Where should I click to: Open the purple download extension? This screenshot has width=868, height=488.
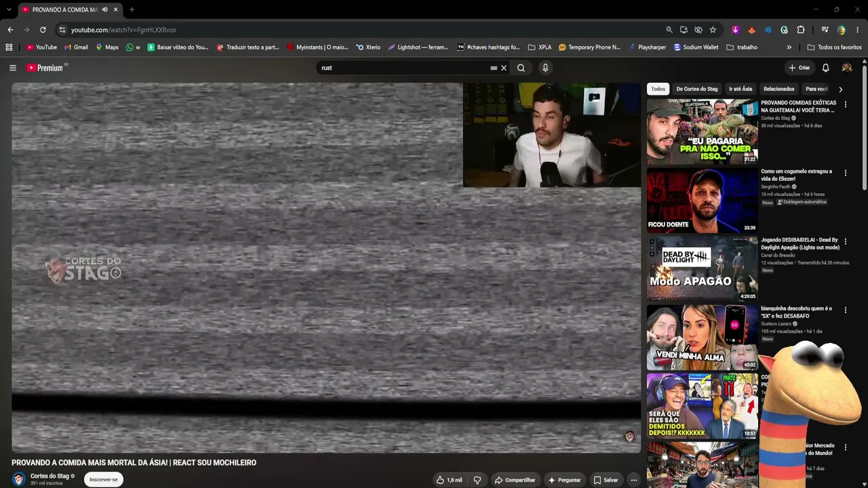735,30
